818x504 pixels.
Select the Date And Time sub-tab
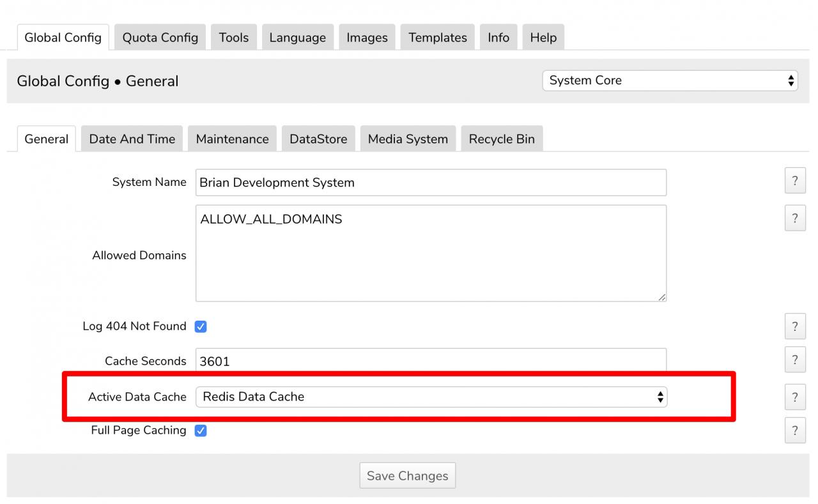coord(132,139)
